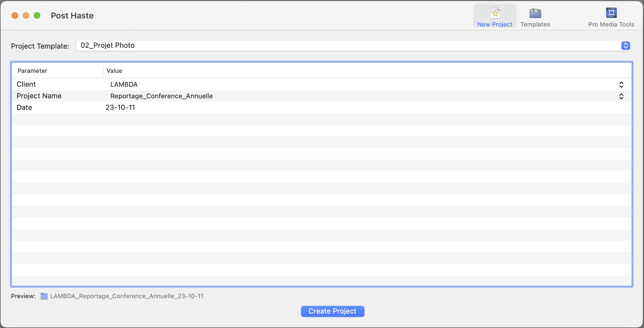This screenshot has width=644, height=328.
Task: Click the Value column header
Action: (114, 71)
